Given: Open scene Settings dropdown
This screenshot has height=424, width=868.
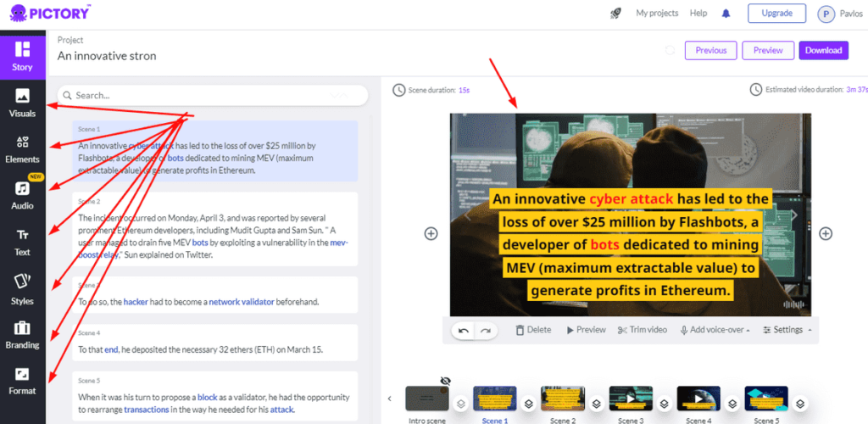Looking at the screenshot, I should (x=787, y=330).
